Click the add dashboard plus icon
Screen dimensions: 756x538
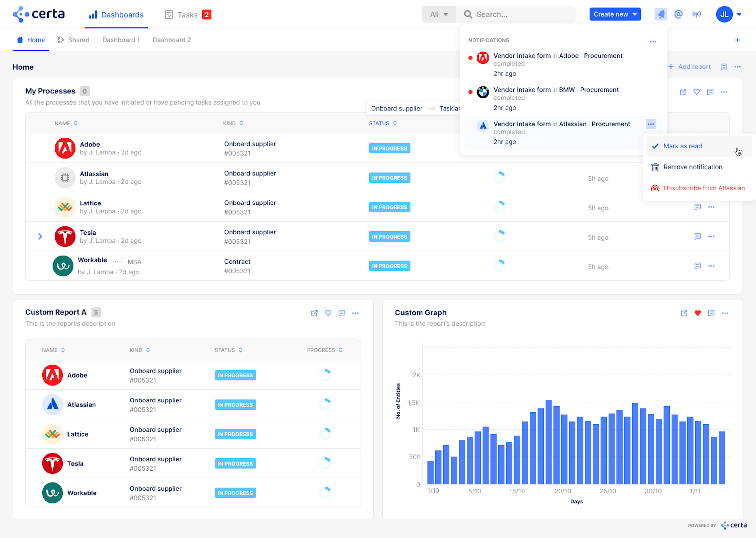(737, 40)
